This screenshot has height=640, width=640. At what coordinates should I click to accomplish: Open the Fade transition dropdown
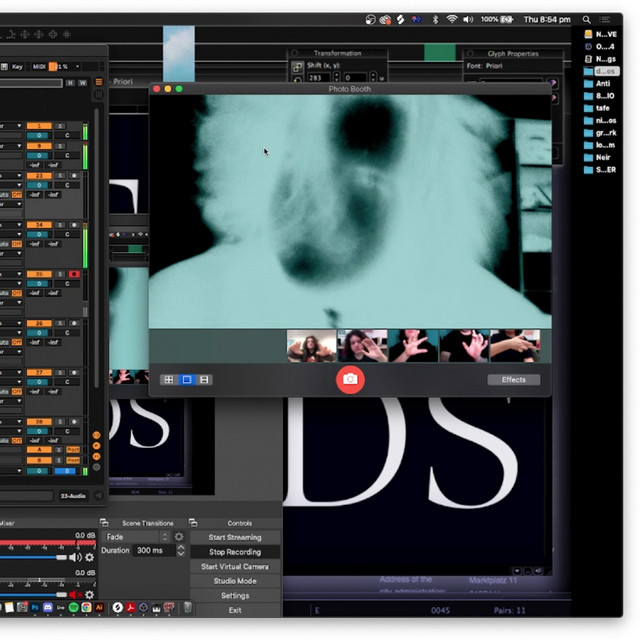[137, 537]
